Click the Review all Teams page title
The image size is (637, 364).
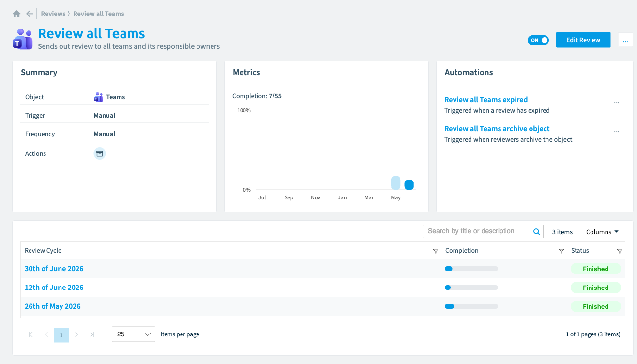(x=91, y=34)
